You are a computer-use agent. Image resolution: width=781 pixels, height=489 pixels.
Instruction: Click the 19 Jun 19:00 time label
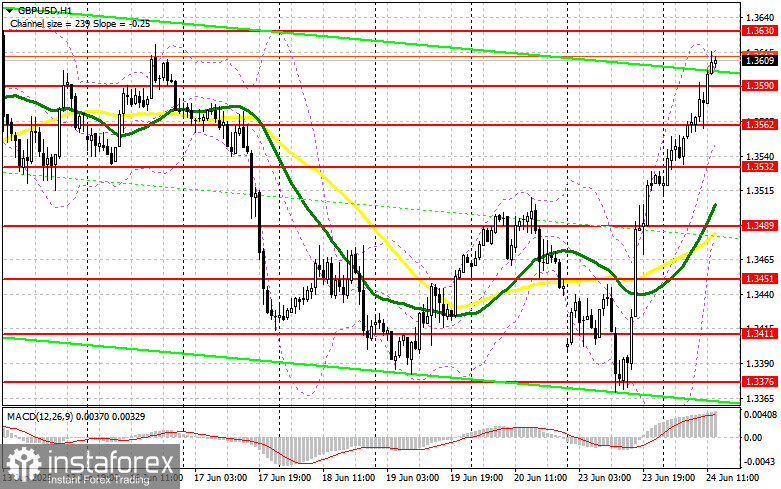point(477,478)
